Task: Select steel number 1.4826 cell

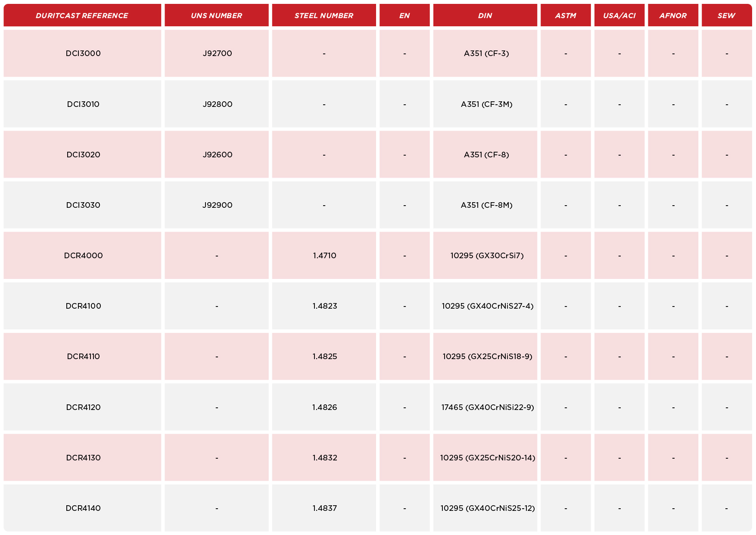Action: click(x=324, y=407)
